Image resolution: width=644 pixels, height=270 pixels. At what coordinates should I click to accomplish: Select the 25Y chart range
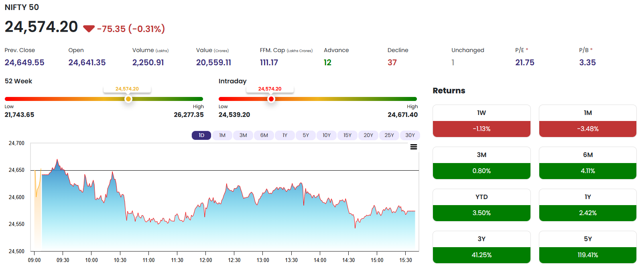click(x=389, y=135)
